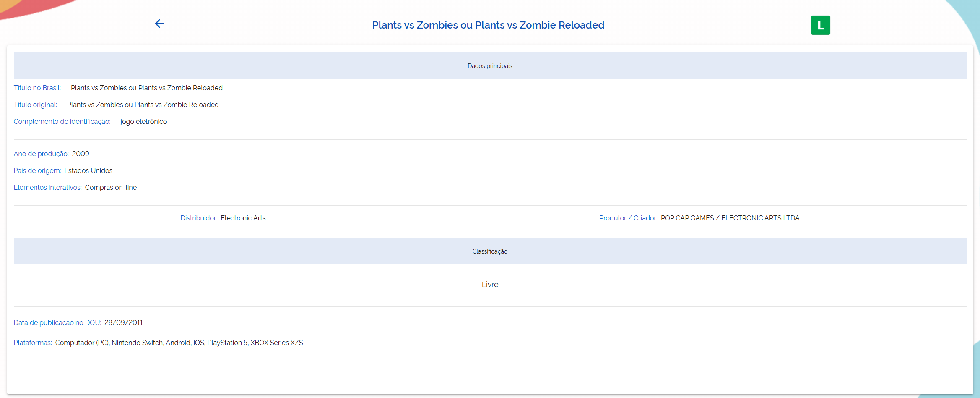The height and width of the screenshot is (398, 980).
Task: Click the production year value '2009'
Action: click(x=81, y=154)
